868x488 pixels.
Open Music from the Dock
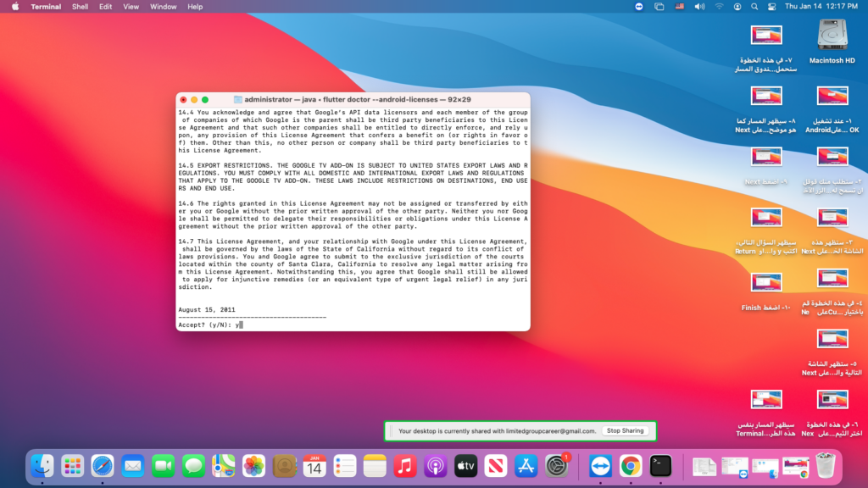pyautogui.click(x=404, y=466)
